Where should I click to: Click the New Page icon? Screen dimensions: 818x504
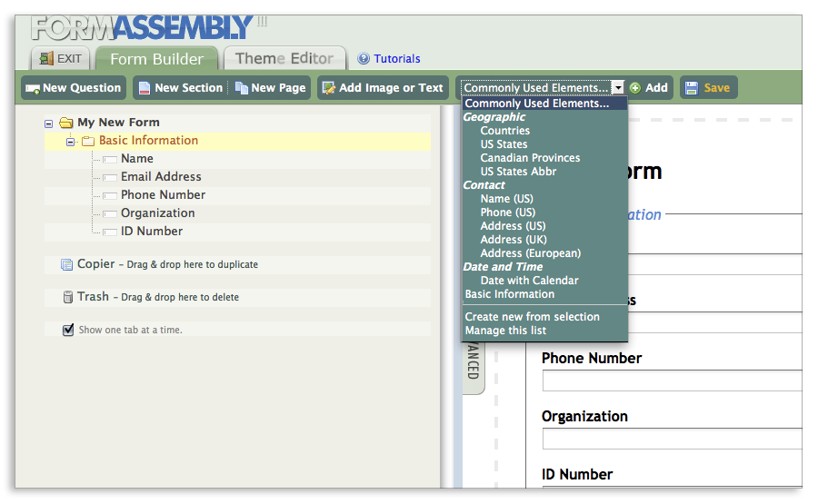(241, 88)
